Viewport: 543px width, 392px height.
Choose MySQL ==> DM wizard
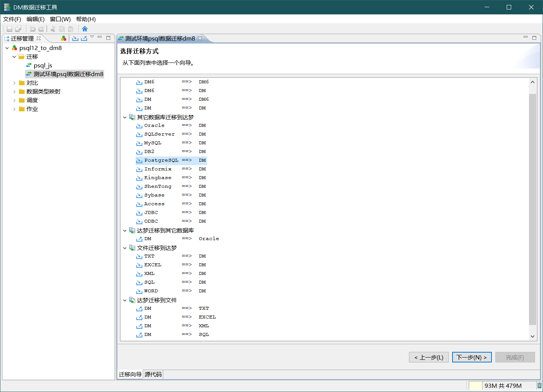[171, 143]
